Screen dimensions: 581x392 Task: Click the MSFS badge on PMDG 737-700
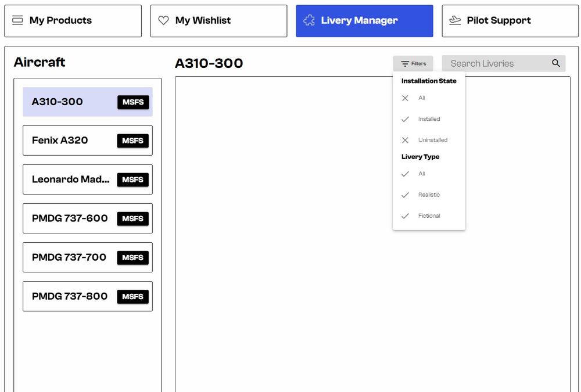[x=133, y=257]
